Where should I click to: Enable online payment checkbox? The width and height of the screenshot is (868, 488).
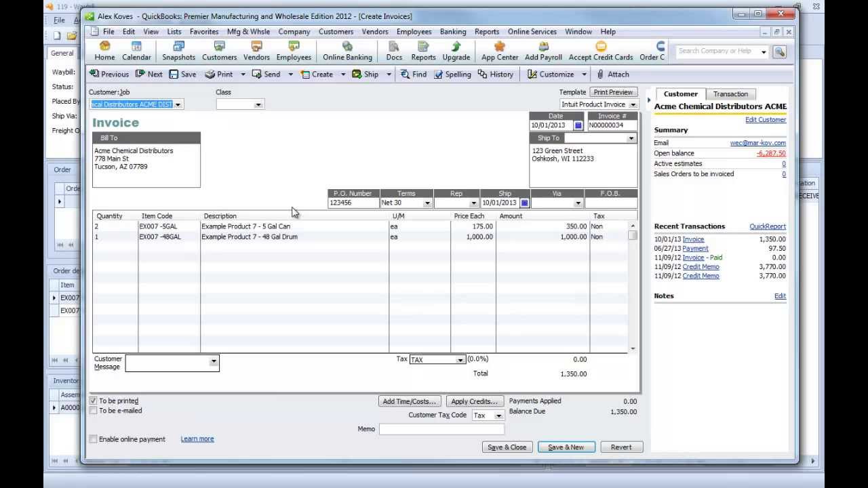(94, 439)
